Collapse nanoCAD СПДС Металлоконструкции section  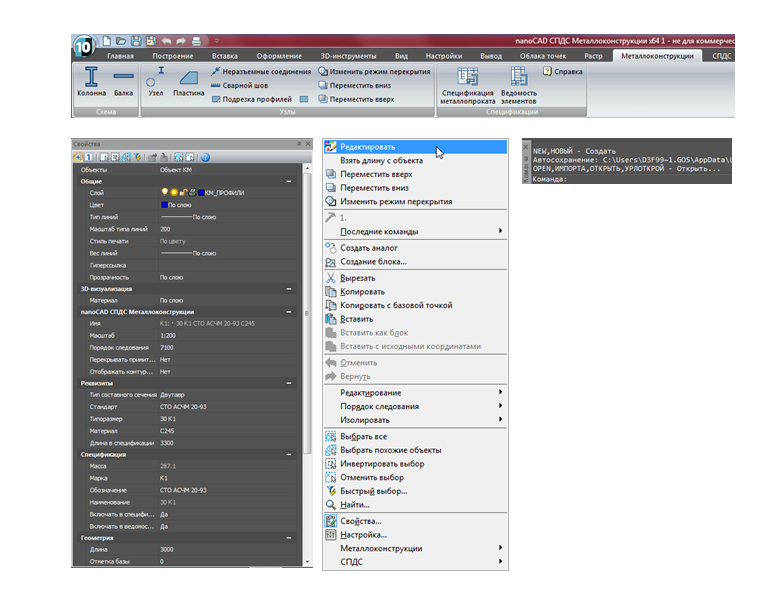[x=289, y=312]
